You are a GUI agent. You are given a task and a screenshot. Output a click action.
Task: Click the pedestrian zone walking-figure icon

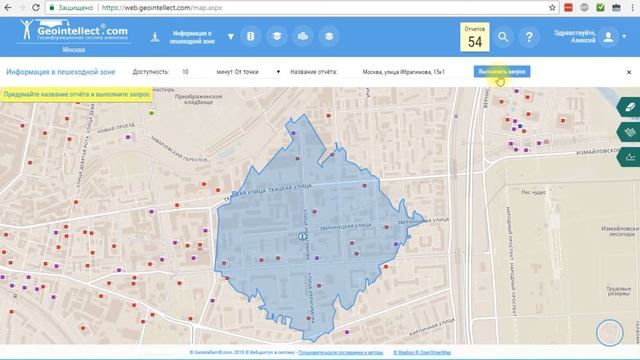click(x=155, y=37)
